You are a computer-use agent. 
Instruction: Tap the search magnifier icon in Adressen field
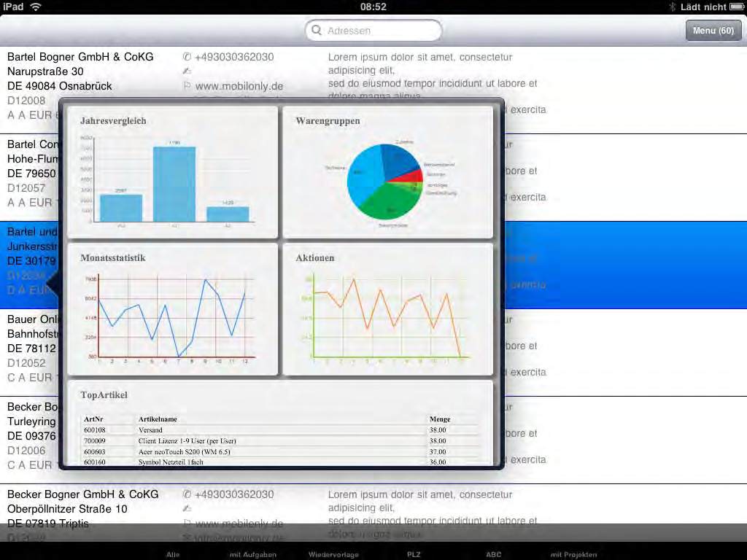[317, 31]
